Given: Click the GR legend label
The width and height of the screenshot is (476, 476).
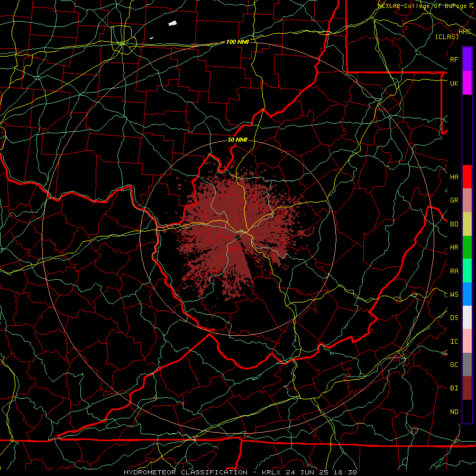Looking at the screenshot, I should [x=454, y=200].
